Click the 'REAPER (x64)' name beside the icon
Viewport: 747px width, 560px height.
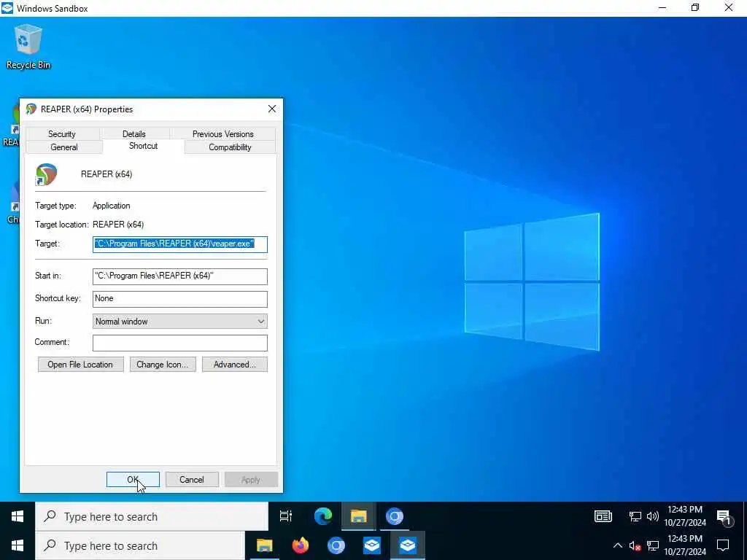point(107,174)
